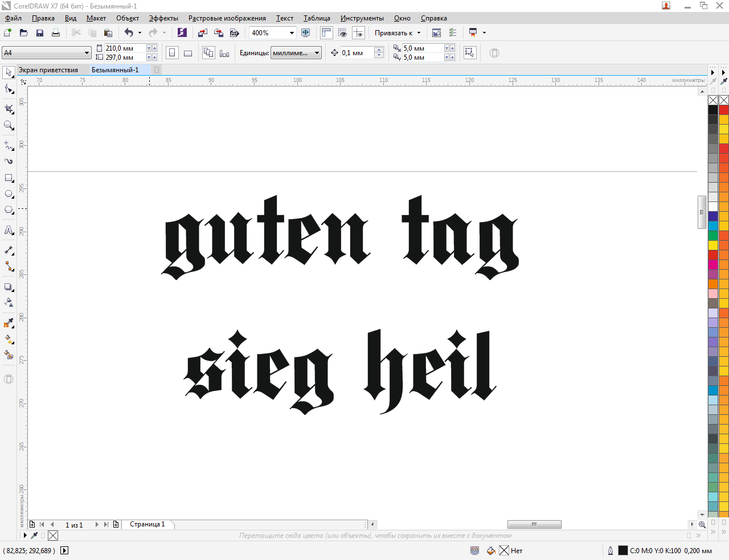Click the Print icon
The width and height of the screenshot is (729, 560).
point(56,33)
